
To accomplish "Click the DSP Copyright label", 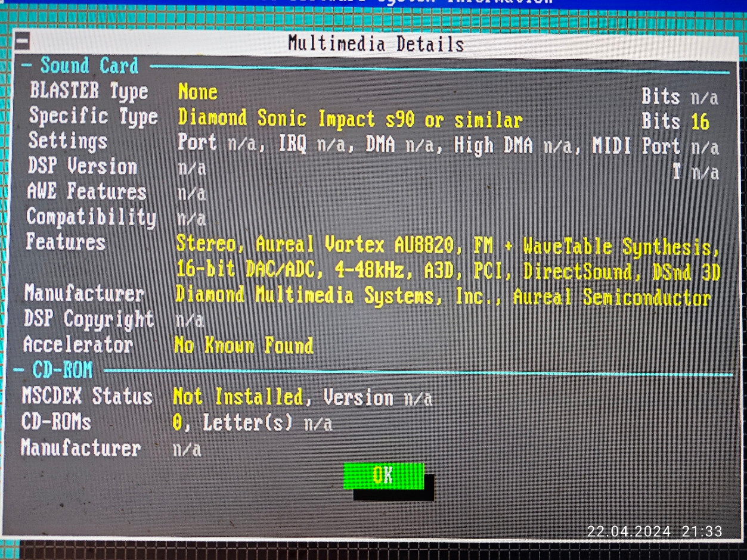I will [89, 319].
